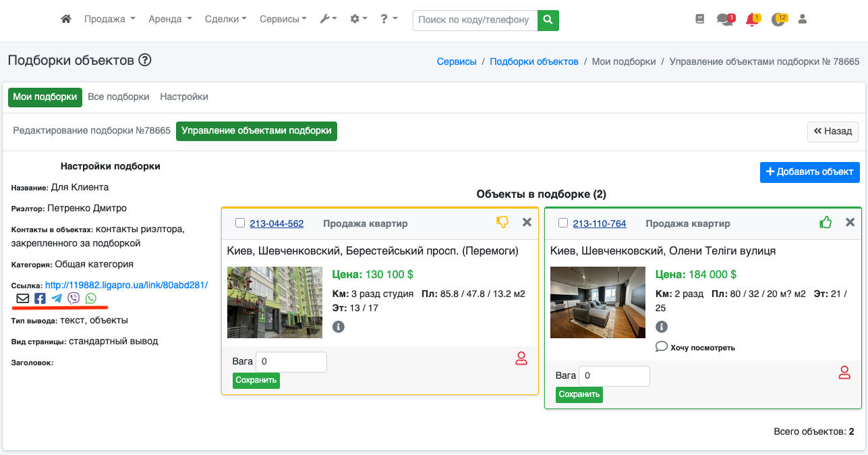Open the Сервисы dropdown menu
The width and height of the screenshot is (868, 455).
pyautogui.click(x=283, y=20)
